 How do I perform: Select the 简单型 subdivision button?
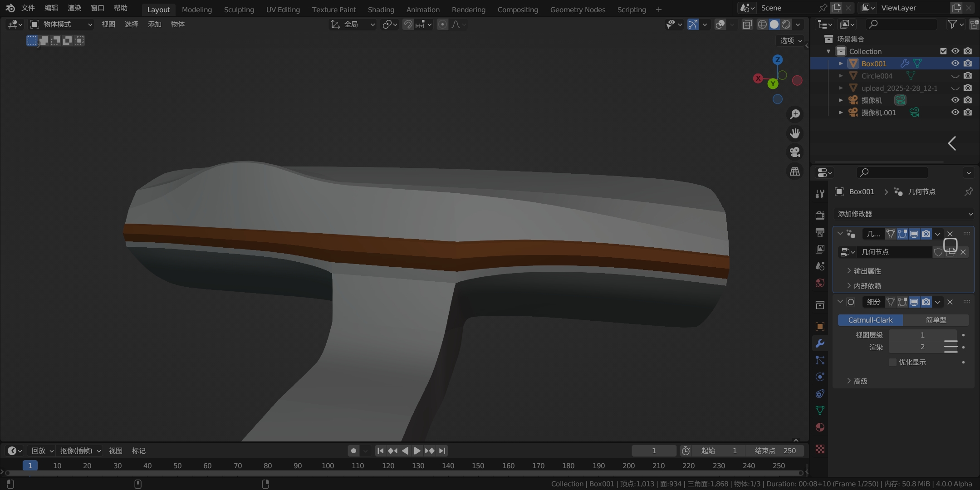[x=936, y=320]
